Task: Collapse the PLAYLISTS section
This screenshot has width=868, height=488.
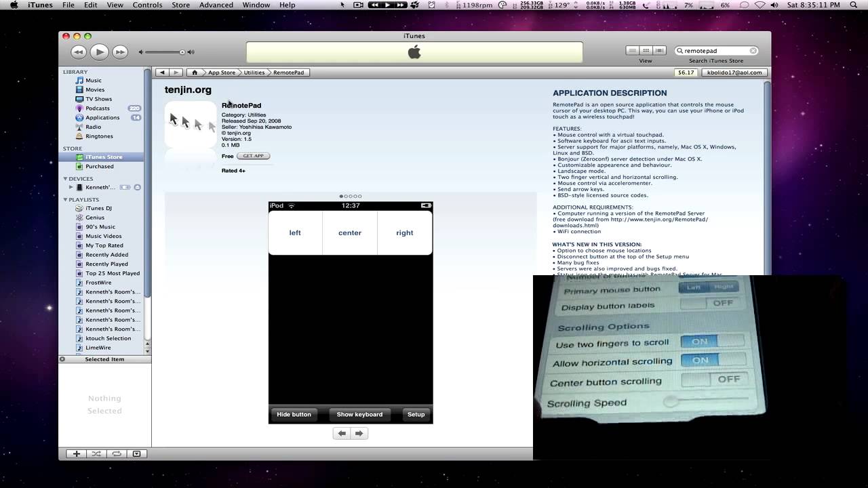Action: 65,200
